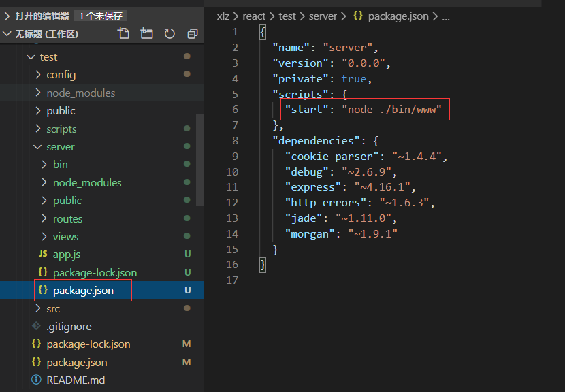Click the 1 个未保存 badge
565x392 pixels.
point(101,16)
